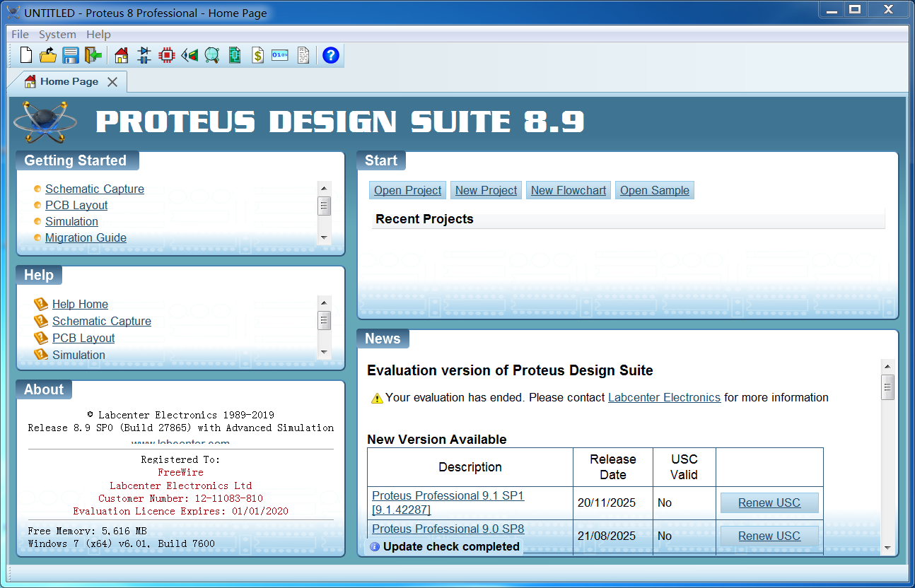The width and height of the screenshot is (915, 588).
Task: Open Bill of Materials dollar icon
Action: [258, 55]
